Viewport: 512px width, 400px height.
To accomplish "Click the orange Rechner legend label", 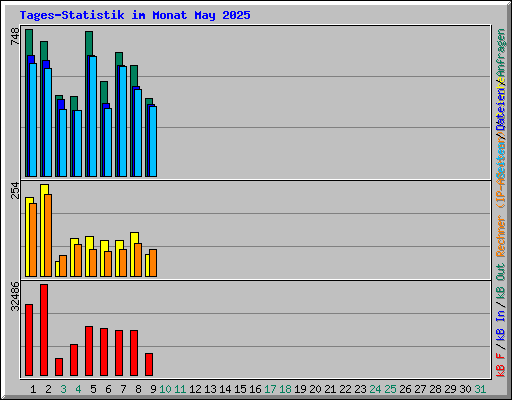I will [x=501, y=236].
